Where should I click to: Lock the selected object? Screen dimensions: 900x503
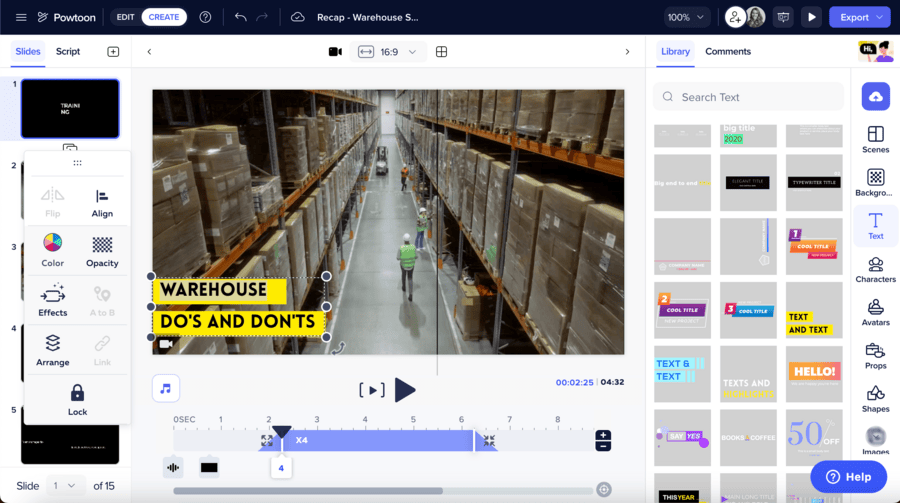tap(77, 400)
